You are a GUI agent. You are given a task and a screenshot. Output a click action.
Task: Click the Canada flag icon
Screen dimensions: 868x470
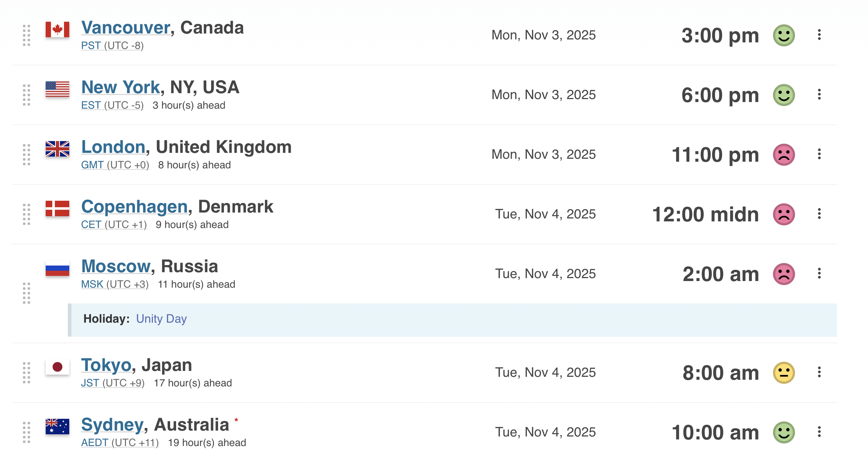click(57, 29)
